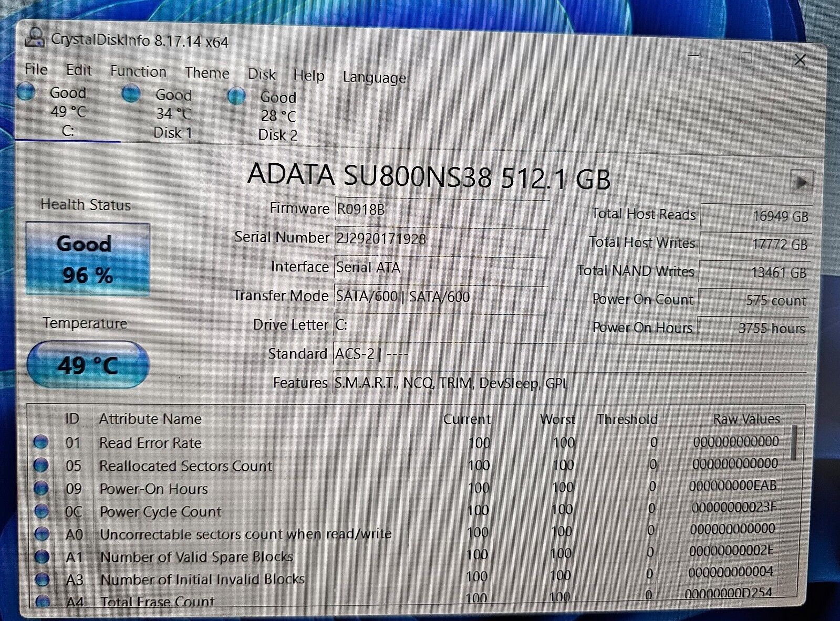The height and width of the screenshot is (621, 840).
Task: Click status dot of Valid Spare Blocks row
Action: point(42,556)
